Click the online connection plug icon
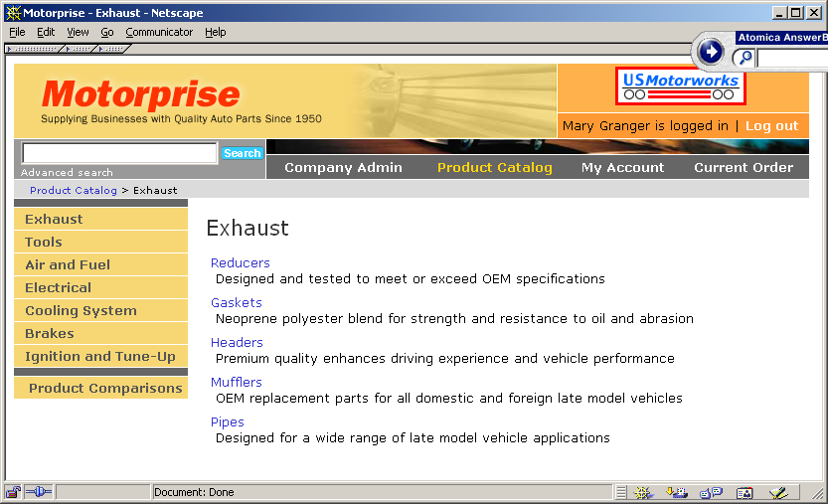The height and width of the screenshot is (504, 828). coord(39,492)
